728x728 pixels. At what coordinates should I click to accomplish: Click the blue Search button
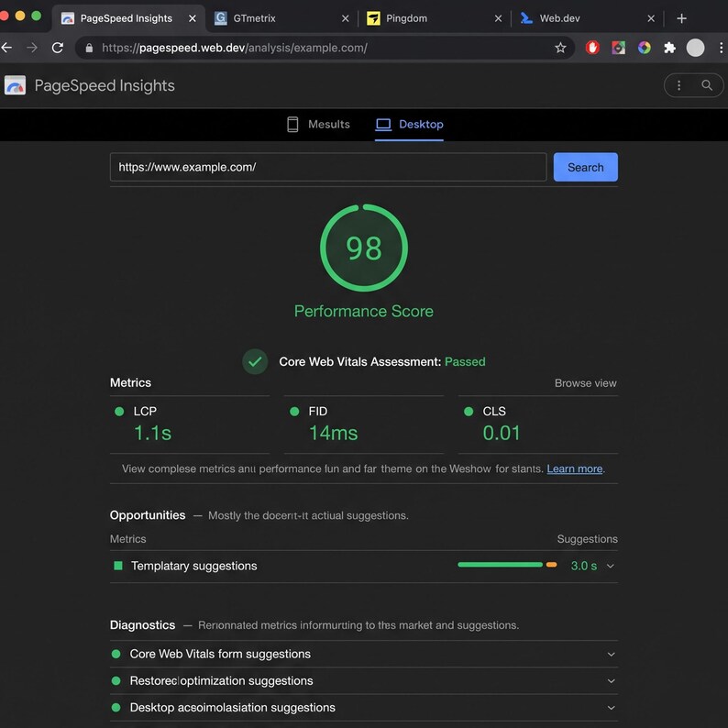(586, 167)
